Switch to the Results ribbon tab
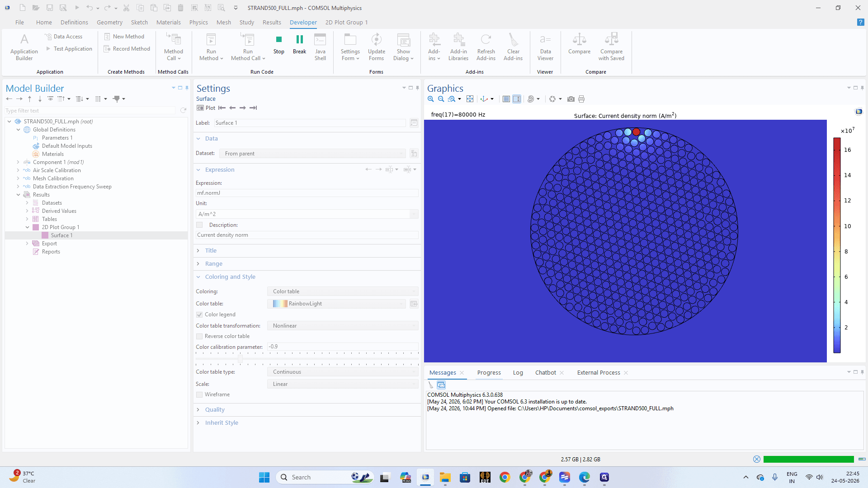The width and height of the screenshot is (868, 488). (x=272, y=22)
